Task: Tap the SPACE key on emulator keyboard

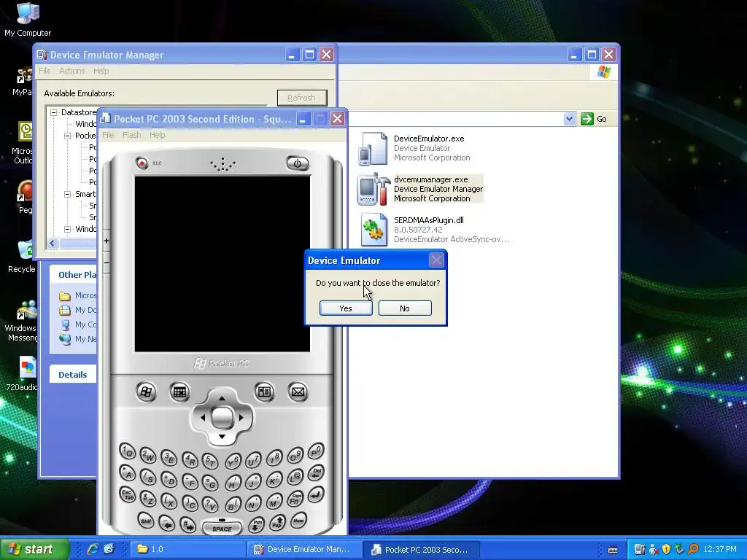Action: coord(222,528)
